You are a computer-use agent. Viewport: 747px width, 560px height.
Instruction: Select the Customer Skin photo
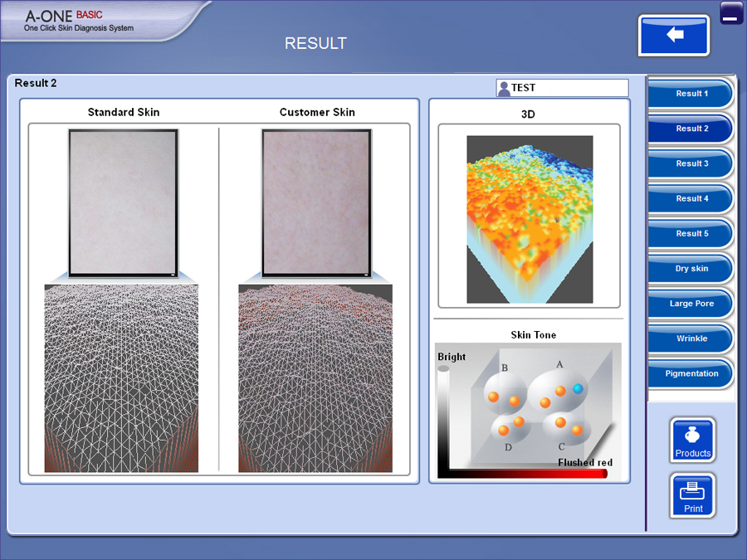coord(317,203)
